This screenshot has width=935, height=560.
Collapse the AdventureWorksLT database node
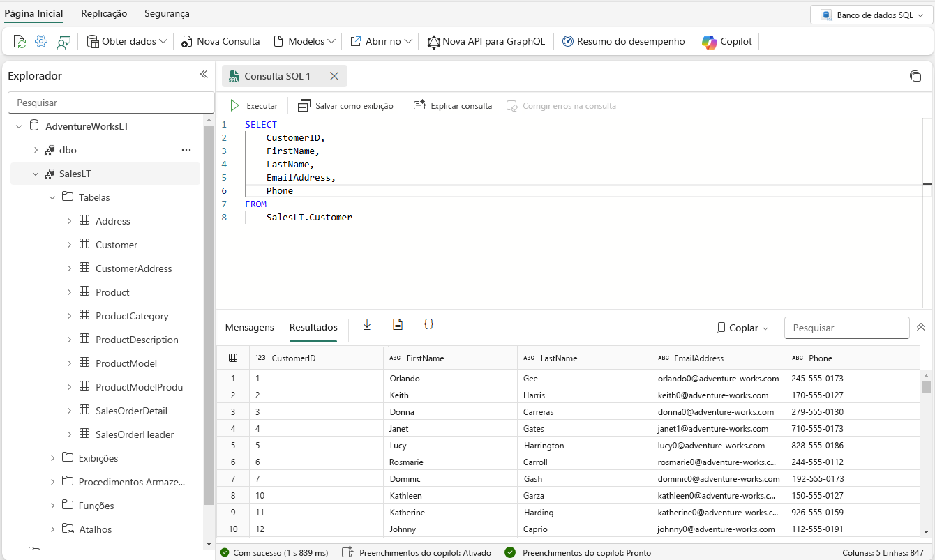[x=19, y=127]
